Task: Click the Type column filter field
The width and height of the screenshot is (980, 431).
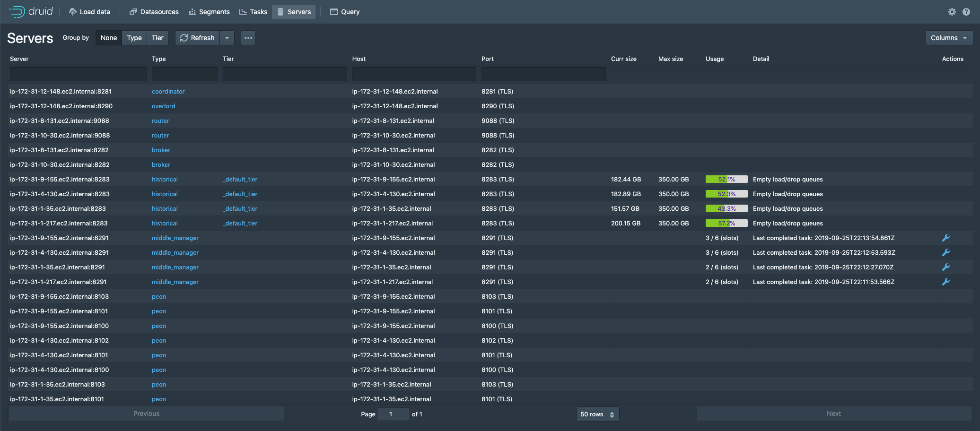Action: (184, 74)
